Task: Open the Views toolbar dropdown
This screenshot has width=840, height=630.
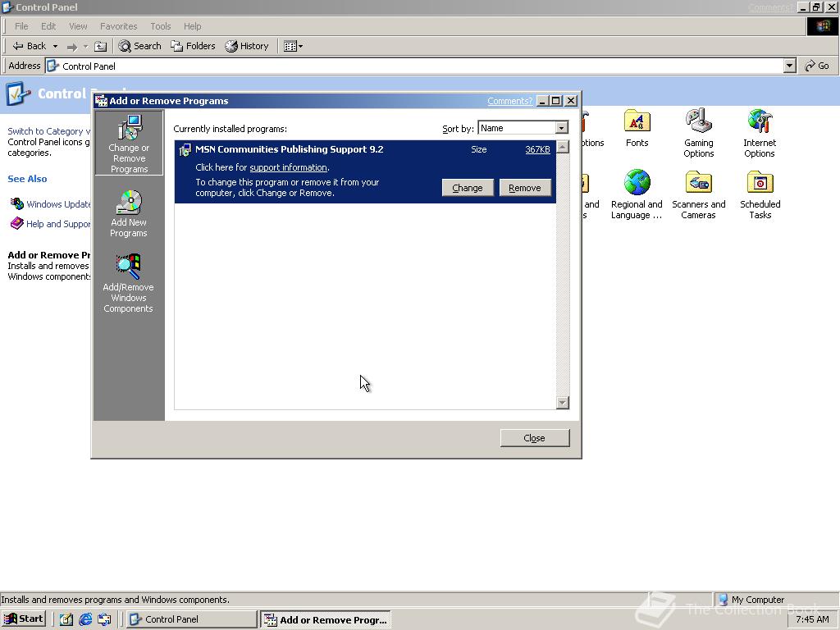Action: (x=293, y=46)
